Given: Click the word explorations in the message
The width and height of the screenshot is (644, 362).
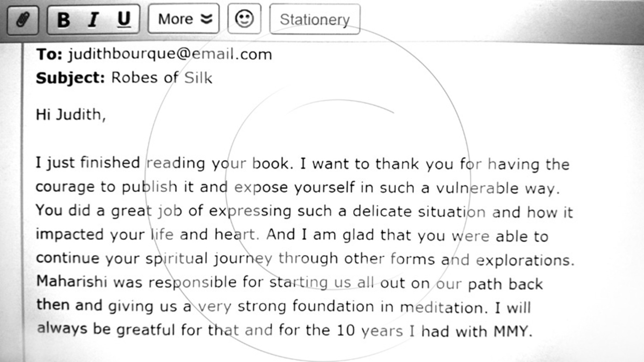Looking at the screenshot, I should tap(524, 260).
